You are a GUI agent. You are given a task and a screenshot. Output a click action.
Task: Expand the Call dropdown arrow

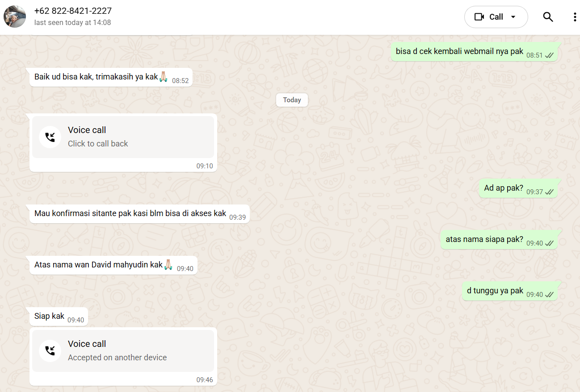513,17
